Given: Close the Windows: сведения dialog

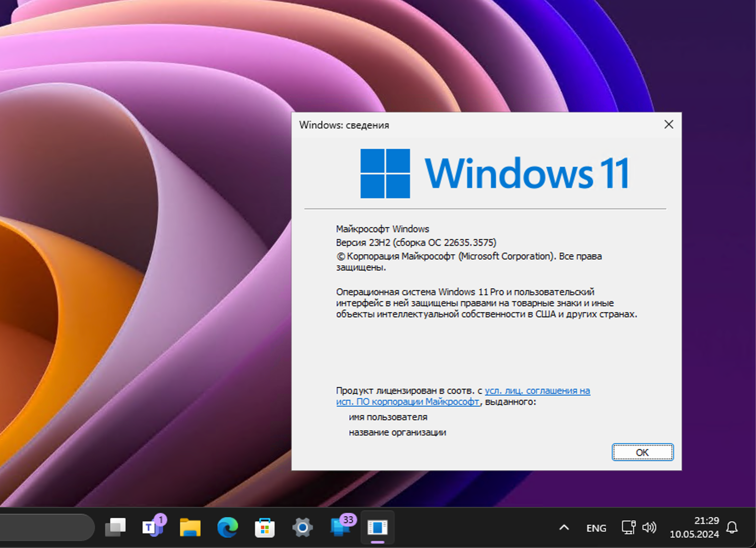Looking at the screenshot, I should 668,124.
